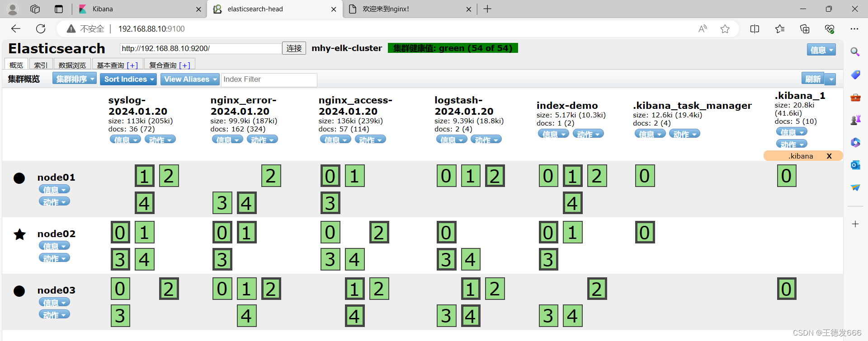
Task: Click syslog shard 1 on node01
Action: [145, 176]
